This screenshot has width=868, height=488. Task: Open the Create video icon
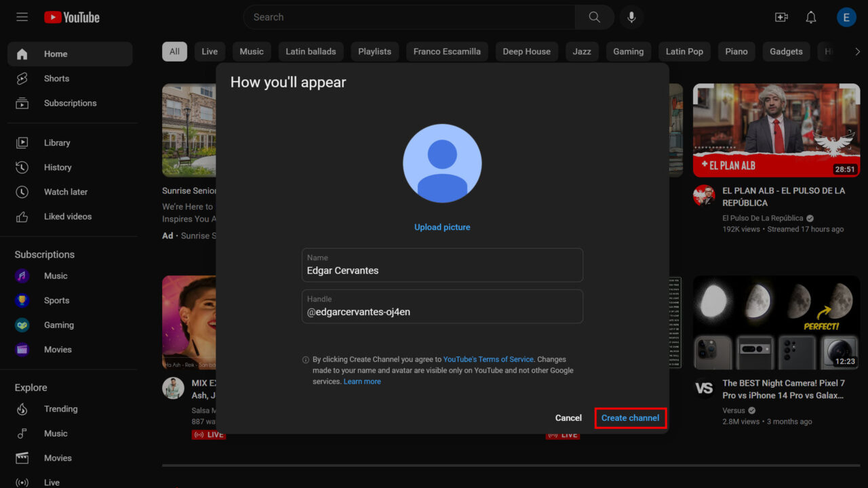tap(781, 17)
